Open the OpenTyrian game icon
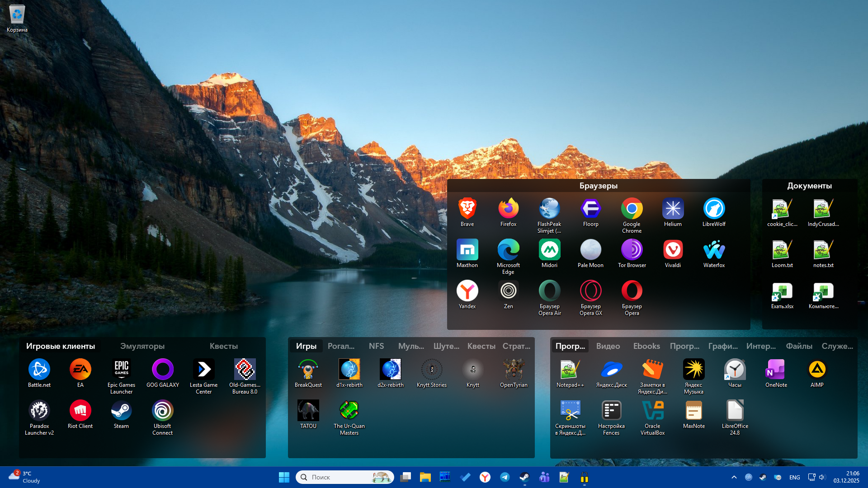 pyautogui.click(x=514, y=370)
